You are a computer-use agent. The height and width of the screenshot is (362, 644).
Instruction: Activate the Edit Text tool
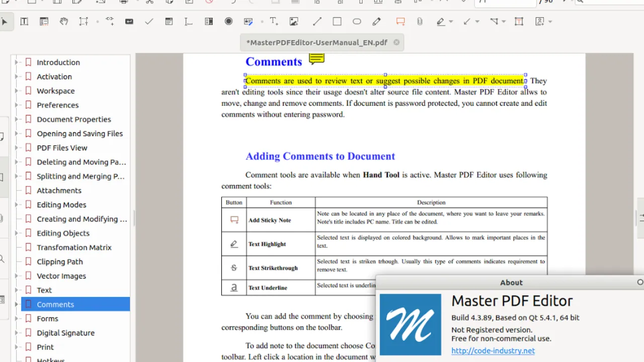24,22
